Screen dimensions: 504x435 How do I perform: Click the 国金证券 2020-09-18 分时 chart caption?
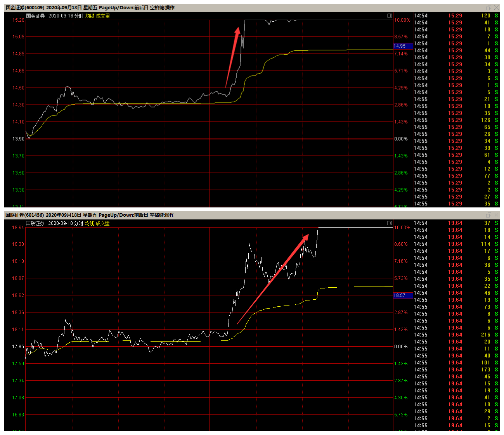tap(55, 16)
